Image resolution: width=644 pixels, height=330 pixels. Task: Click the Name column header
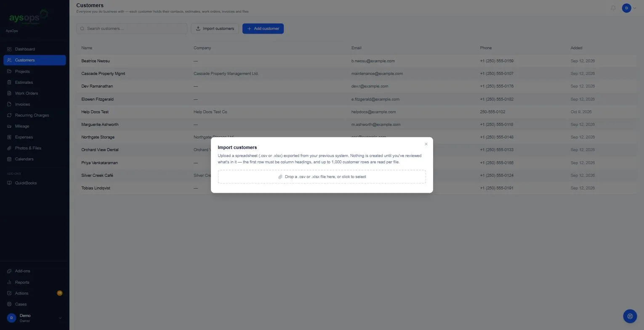(87, 48)
